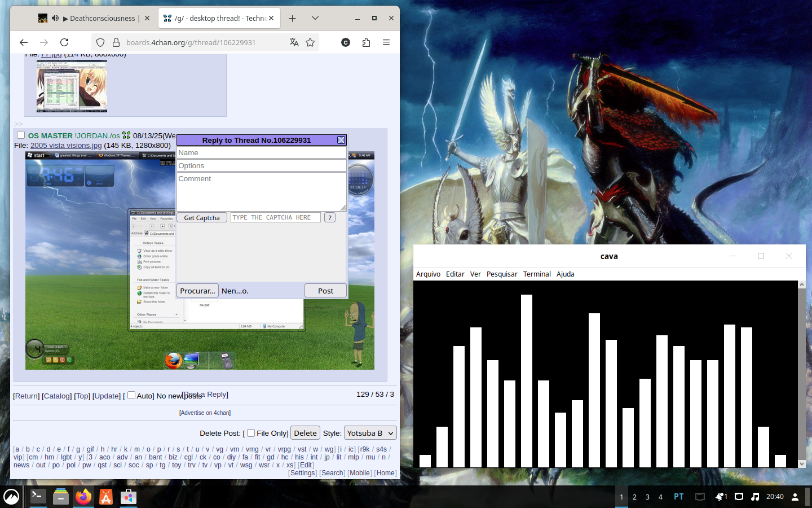Open the file manager from the taskbar

coord(60,497)
